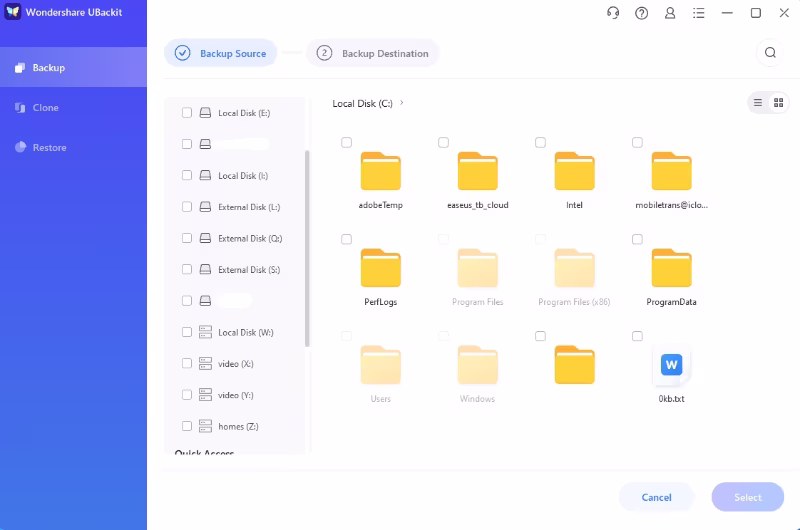The width and height of the screenshot is (800, 530).
Task: Click the Select button
Action: point(747,497)
